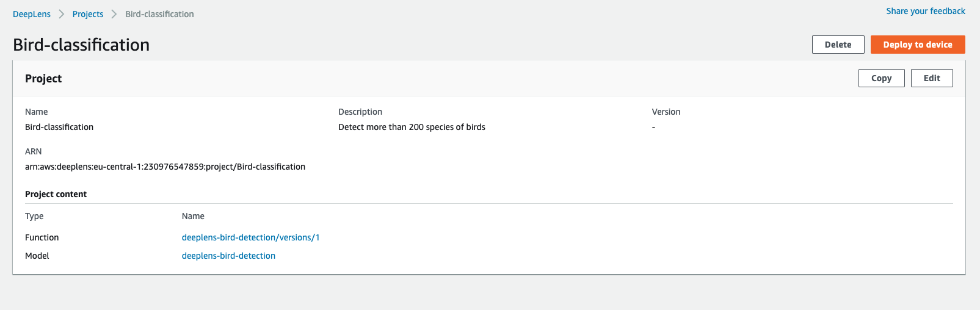Open the deeplens-bird-detection/versions/1 function link
This screenshot has height=310, width=980.
tap(251, 237)
